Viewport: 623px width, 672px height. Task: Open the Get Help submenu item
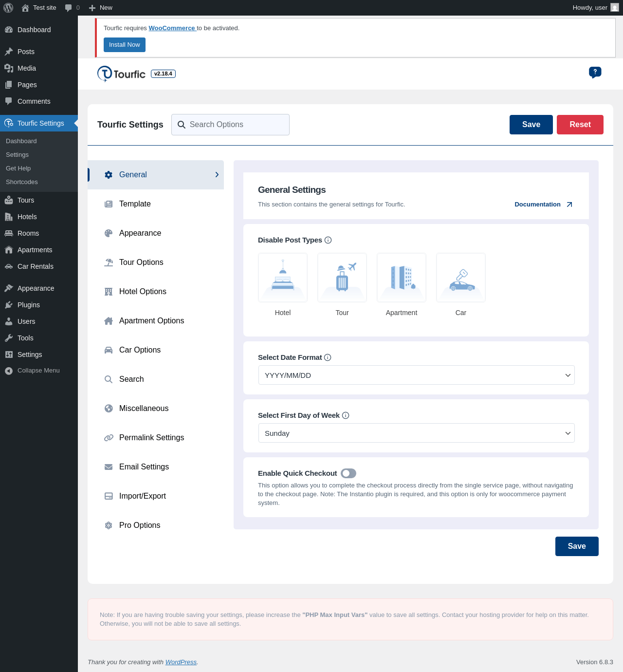coord(39,168)
